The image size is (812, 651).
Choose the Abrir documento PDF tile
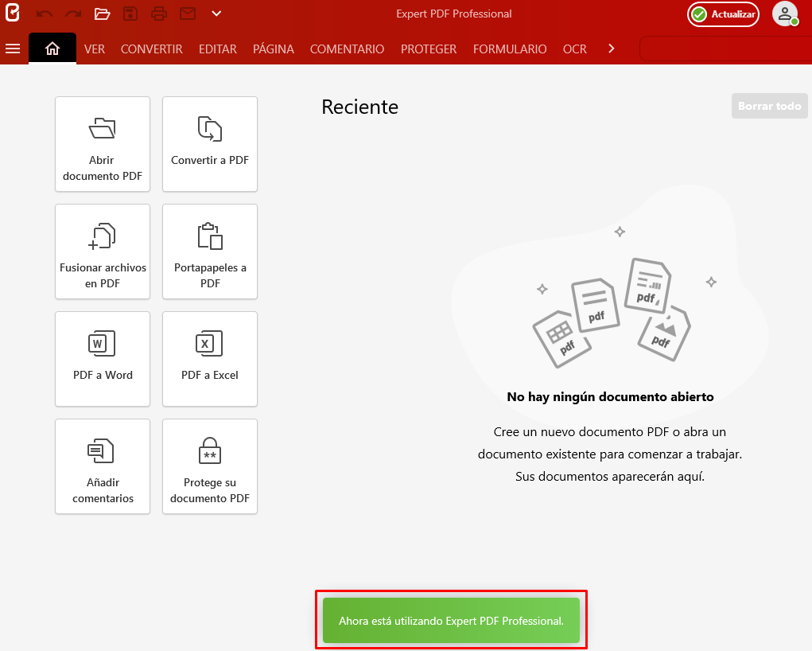point(103,144)
